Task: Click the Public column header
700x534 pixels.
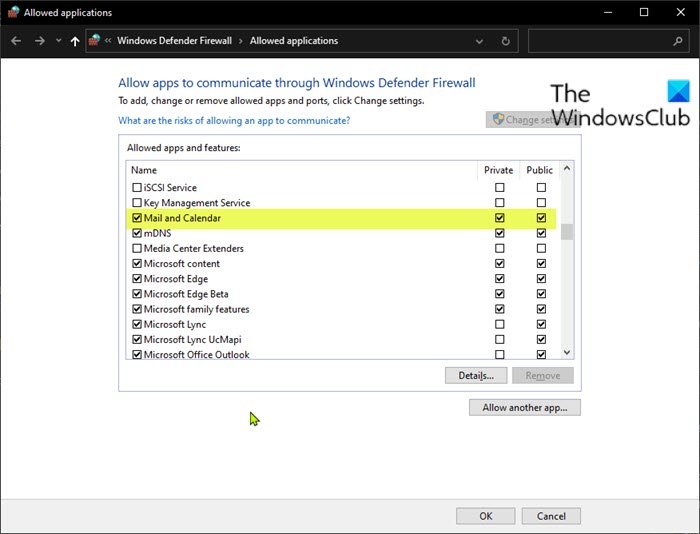Action: [539, 170]
